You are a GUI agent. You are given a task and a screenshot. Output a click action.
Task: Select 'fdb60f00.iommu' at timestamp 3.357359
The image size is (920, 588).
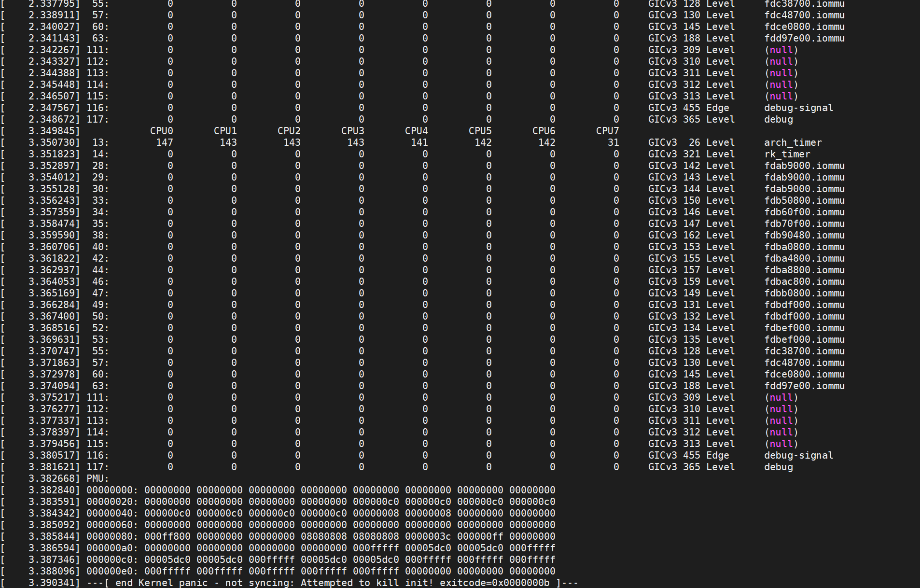(804, 212)
